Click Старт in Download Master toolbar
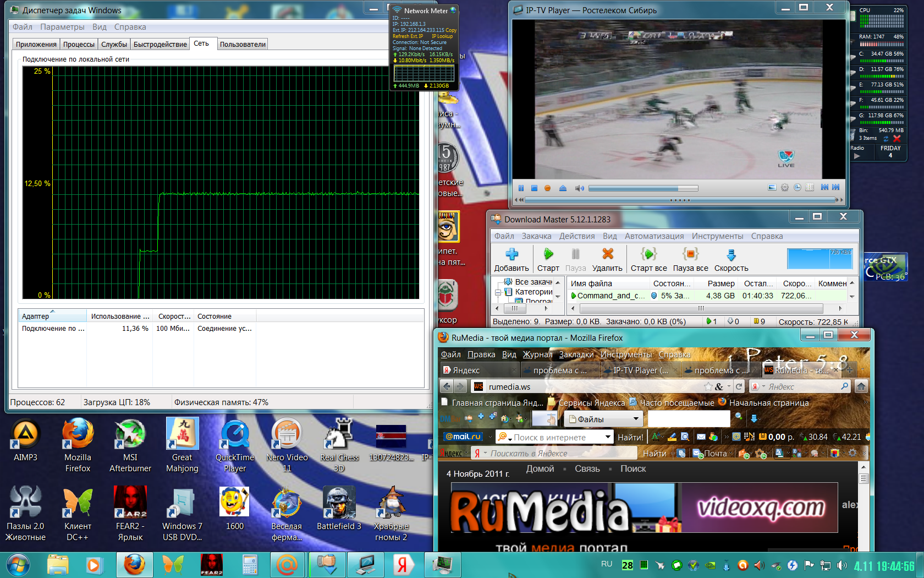This screenshot has height=578, width=924. pyautogui.click(x=548, y=259)
